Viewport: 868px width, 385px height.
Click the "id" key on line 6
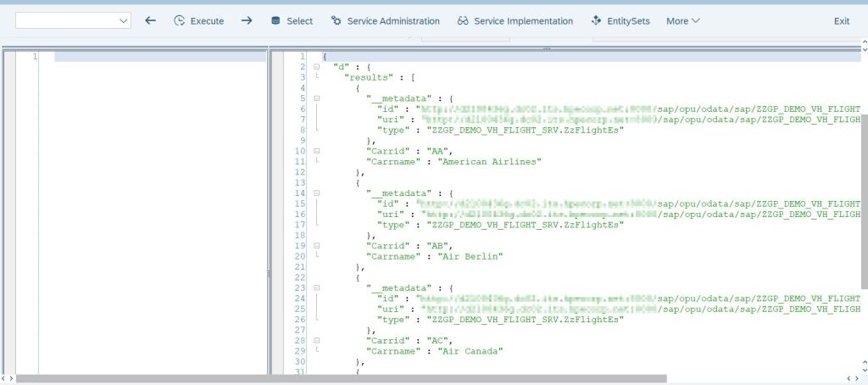388,109
